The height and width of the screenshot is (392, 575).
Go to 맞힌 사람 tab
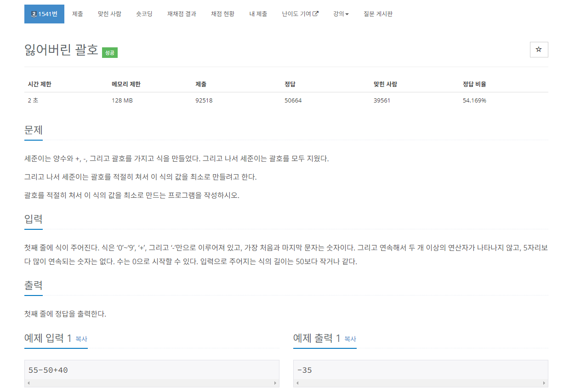click(109, 14)
